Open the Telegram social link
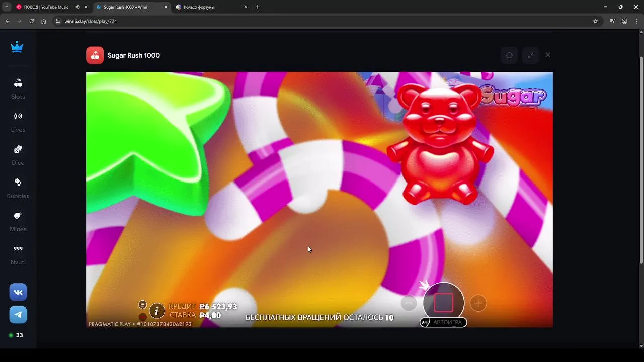 click(x=18, y=315)
